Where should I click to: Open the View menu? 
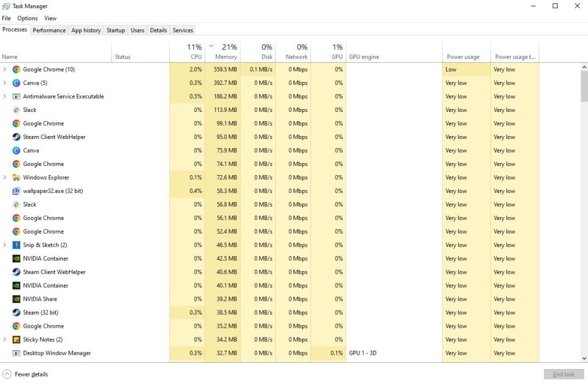pos(51,18)
